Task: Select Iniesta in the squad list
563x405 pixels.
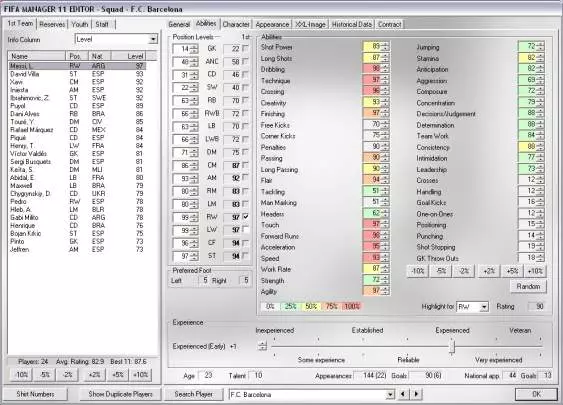Action: click(77, 90)
